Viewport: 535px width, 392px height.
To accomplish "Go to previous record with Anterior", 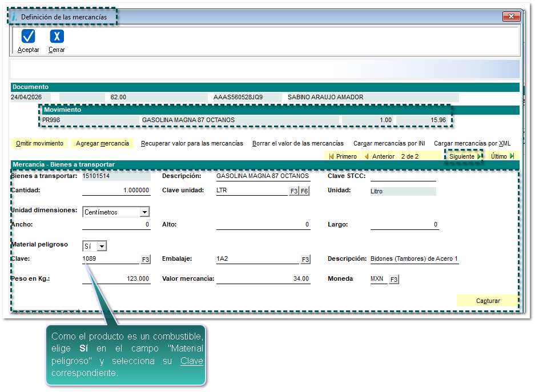I will [380, 156].
